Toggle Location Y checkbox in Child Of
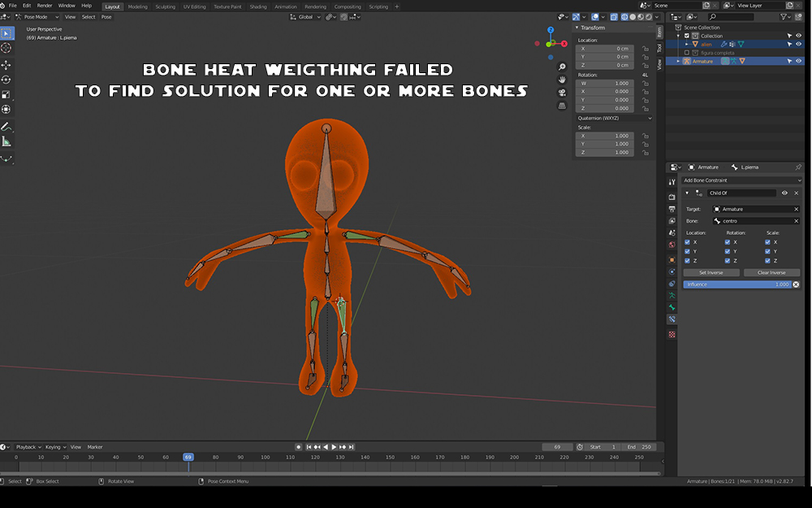Viewport: 812px width, 508px height. 687,251
